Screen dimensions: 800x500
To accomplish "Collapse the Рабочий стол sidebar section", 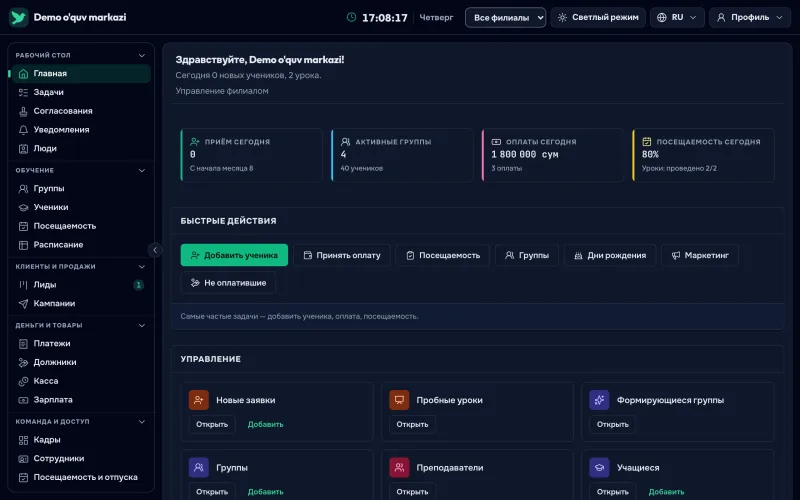I will [x=142, y=55].
